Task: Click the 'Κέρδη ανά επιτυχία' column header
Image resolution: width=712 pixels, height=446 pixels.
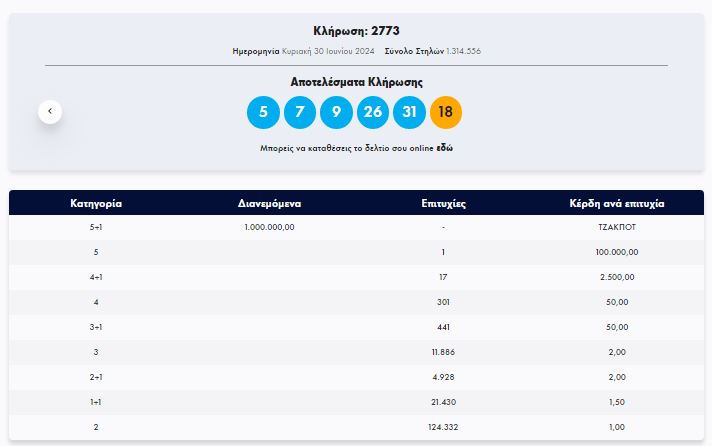Action: (x=617, y=203)
